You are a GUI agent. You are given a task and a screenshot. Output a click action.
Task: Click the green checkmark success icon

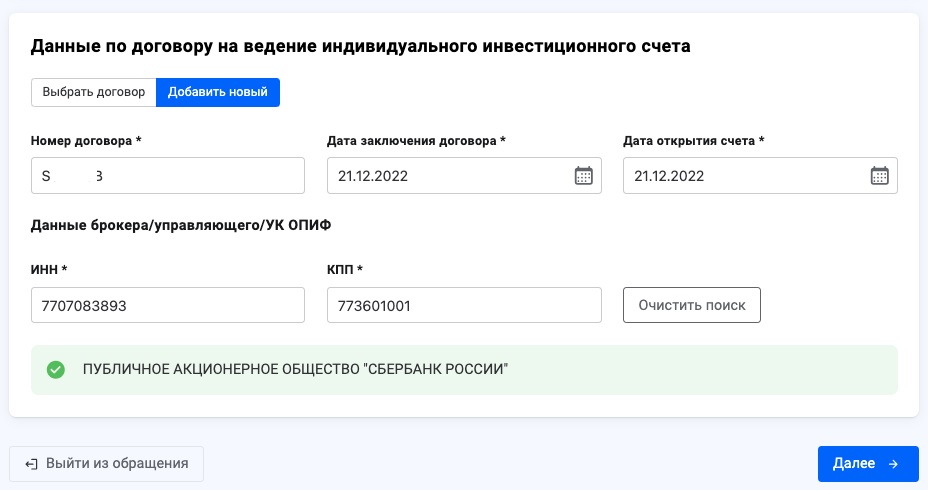tap(56, 370)
